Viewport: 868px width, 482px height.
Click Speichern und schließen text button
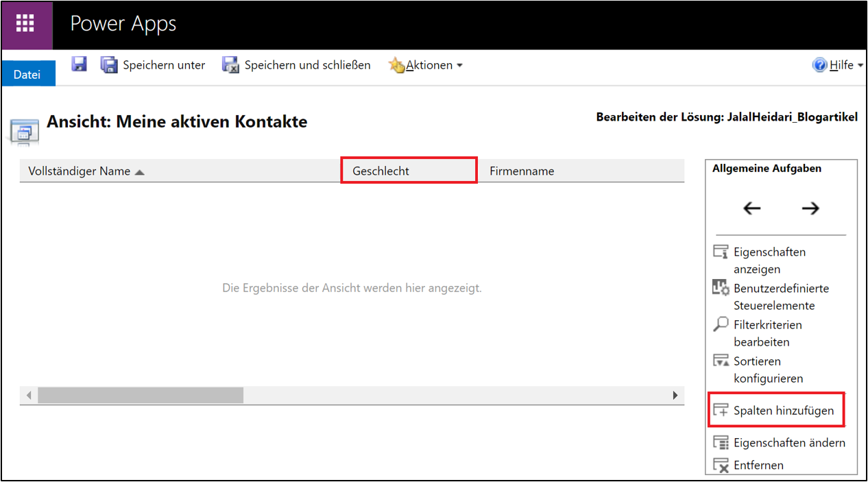307,65
